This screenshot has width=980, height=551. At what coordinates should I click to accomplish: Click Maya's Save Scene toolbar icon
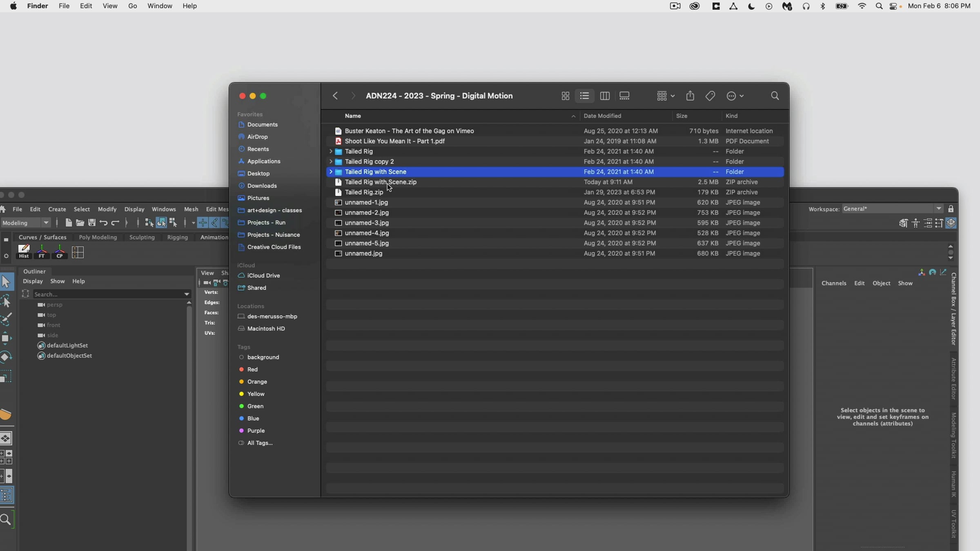(92, 223)
